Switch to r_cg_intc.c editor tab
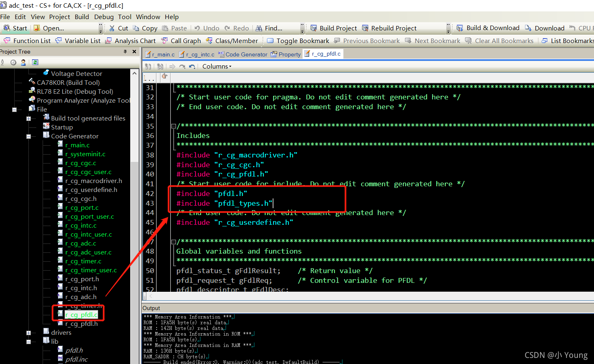The width and height of the screenshot is (594, 364). tap(197, 54)
